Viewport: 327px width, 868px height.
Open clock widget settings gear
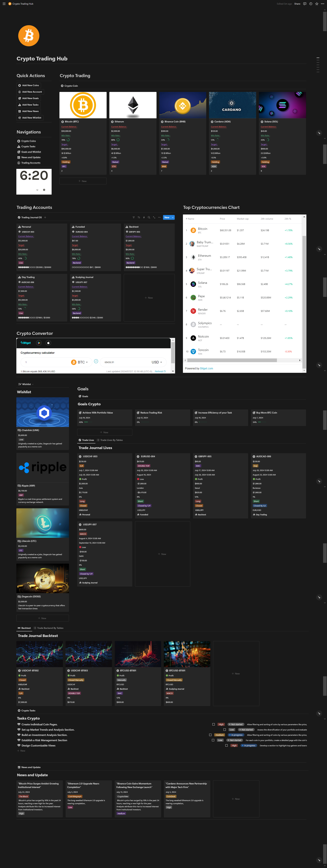coord(44,190)
